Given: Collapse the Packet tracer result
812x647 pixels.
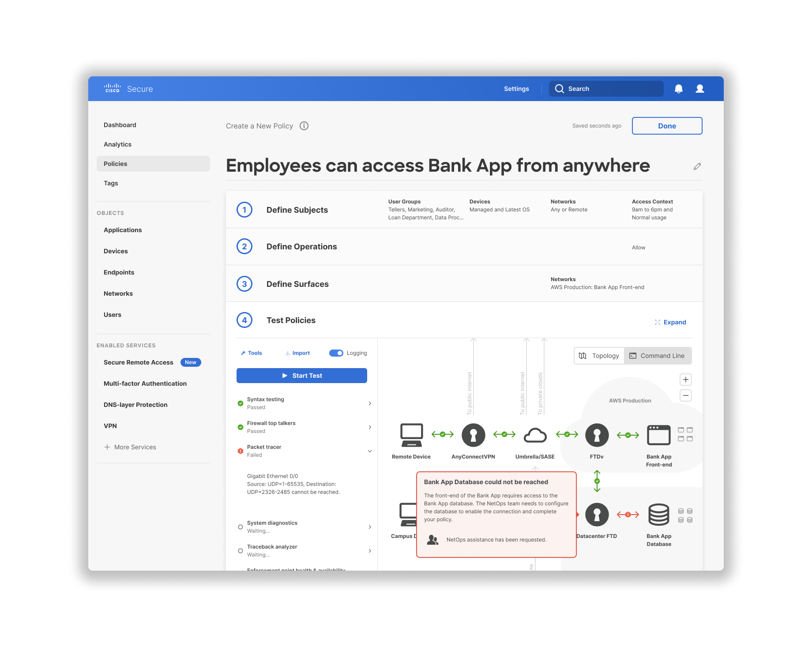Looking at the screenshot, I should pos(370,451).
